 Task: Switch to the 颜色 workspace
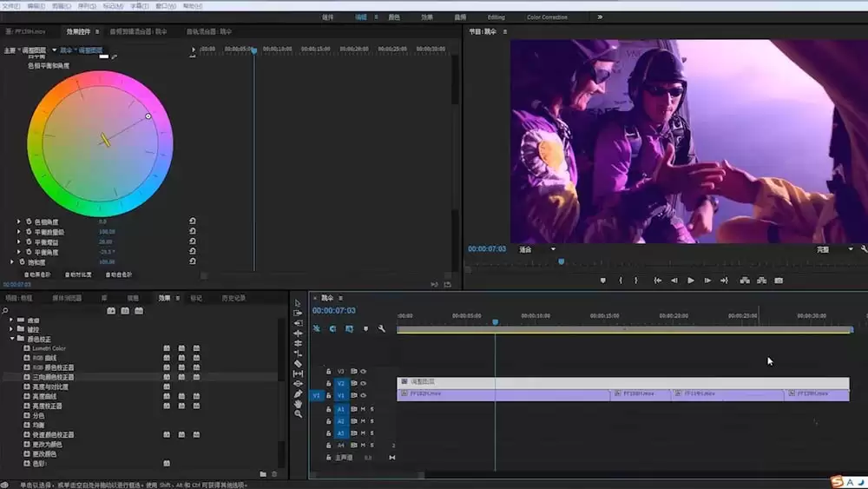[394, 17]
